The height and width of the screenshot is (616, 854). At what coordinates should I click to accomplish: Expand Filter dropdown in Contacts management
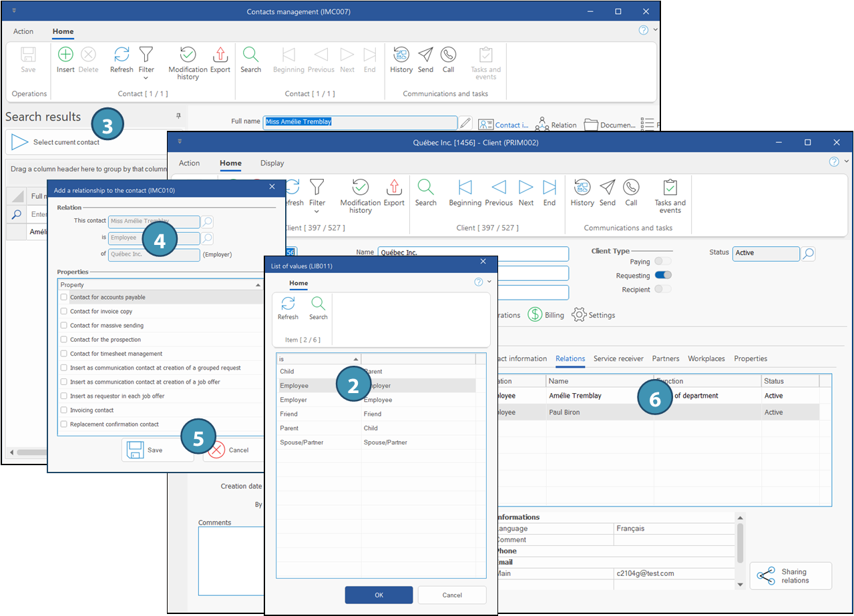pyautogui.click(x=146, y=78)
